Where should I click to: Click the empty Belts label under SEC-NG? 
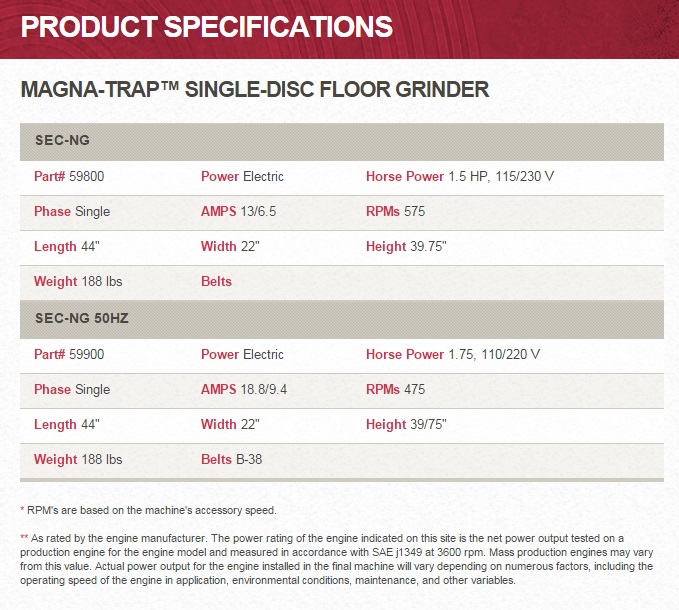216,281
